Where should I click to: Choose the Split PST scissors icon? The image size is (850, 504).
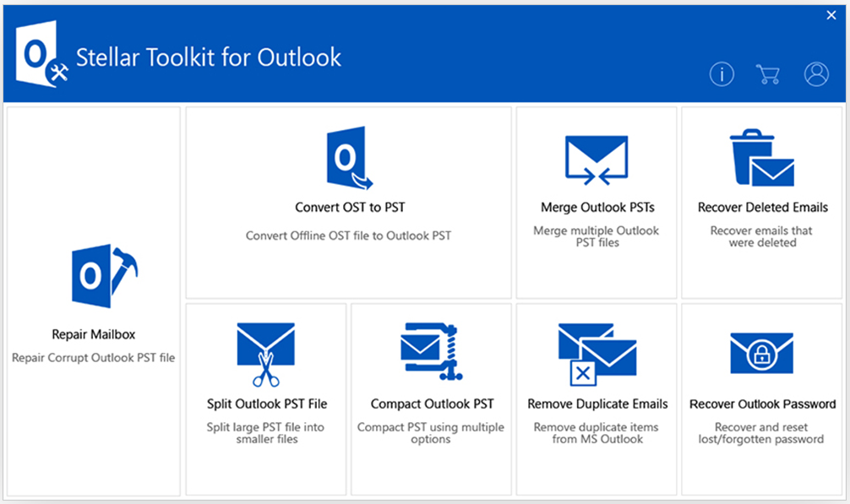click(266, 355)
